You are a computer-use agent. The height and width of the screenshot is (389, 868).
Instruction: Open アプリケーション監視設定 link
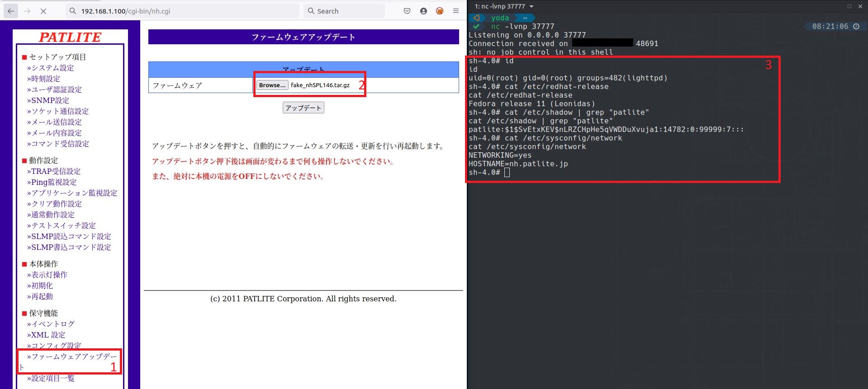coord(72,193)
